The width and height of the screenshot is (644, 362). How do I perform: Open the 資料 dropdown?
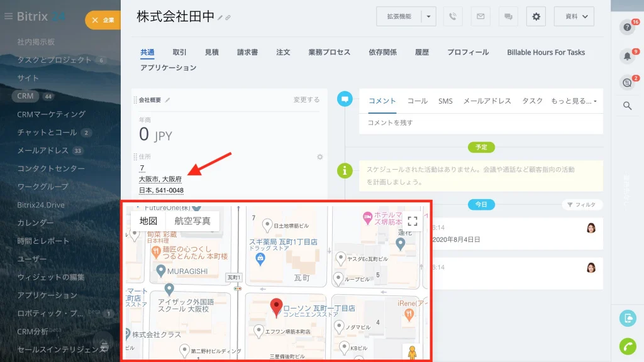coord(574,16)
